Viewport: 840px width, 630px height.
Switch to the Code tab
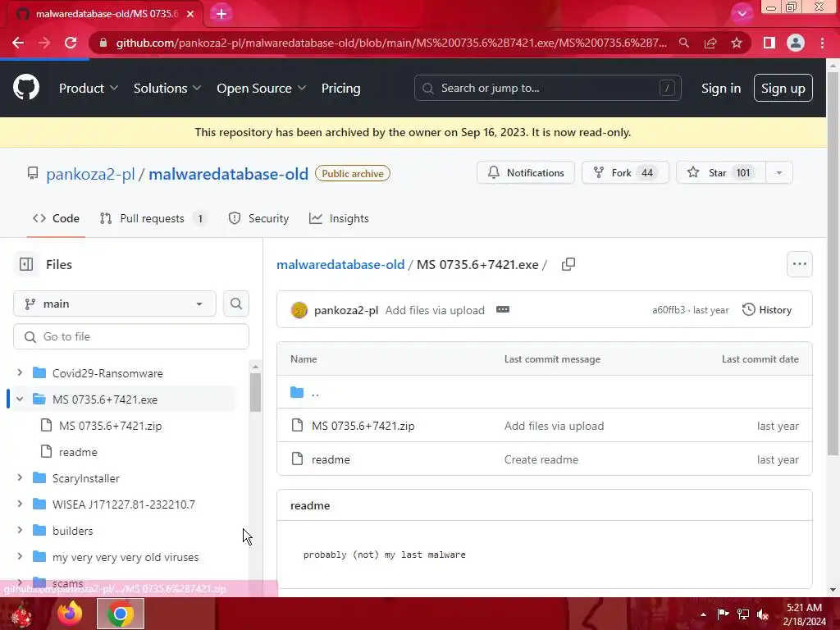click(x=57, y=218)
